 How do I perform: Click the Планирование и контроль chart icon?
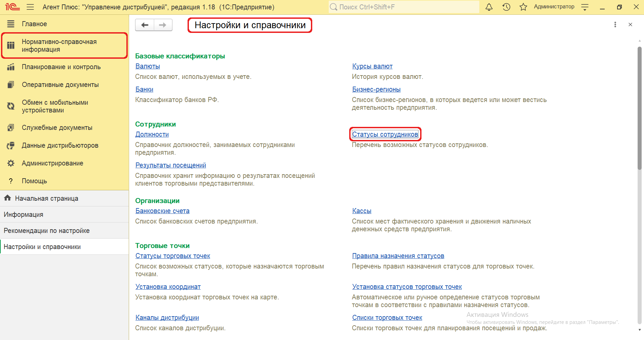pos(11,67)
